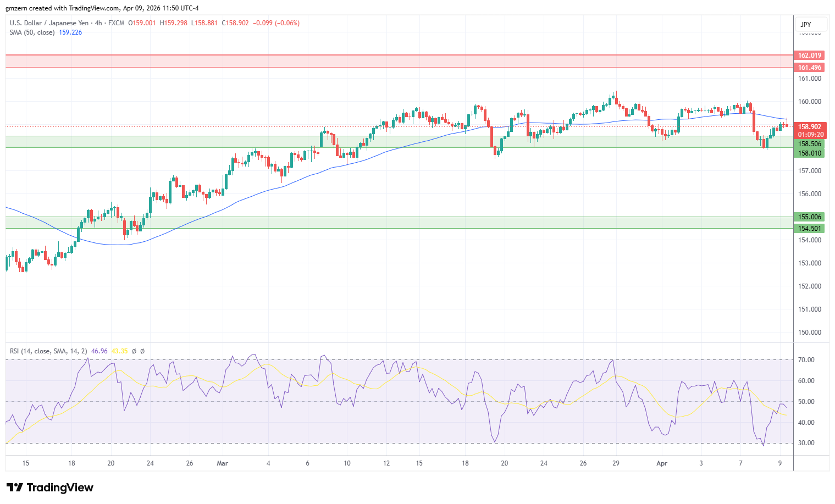Click the 29 date label on time axis
This screenshot has width=835, height=504.
pos(616,463)
